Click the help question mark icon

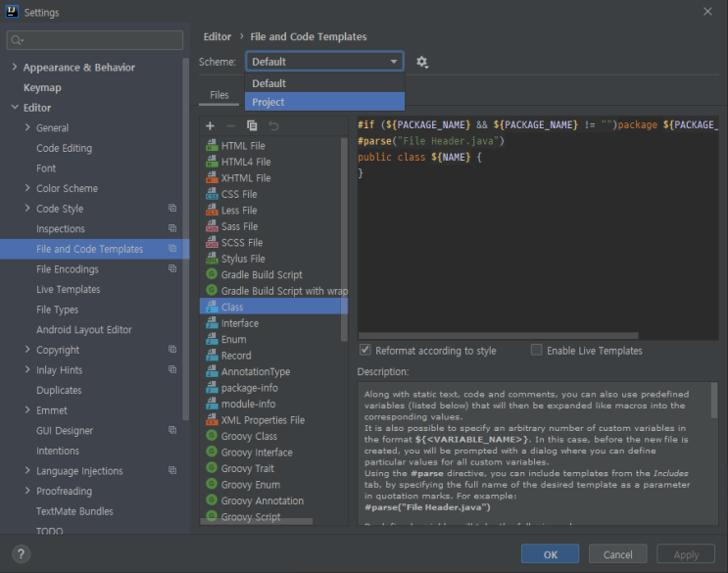tap(21, 553)
